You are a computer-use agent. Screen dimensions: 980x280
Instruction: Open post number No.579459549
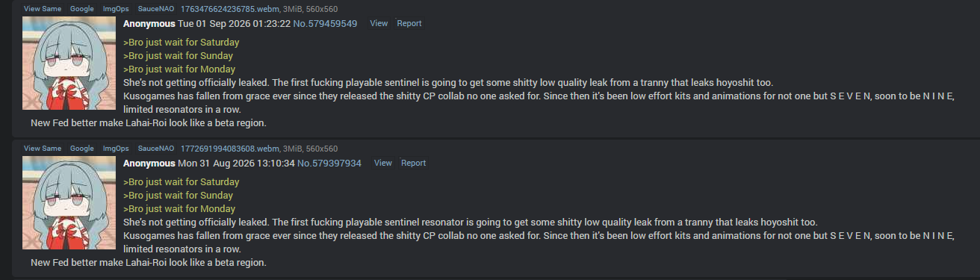pyautogui.click(x=325, y=24)
